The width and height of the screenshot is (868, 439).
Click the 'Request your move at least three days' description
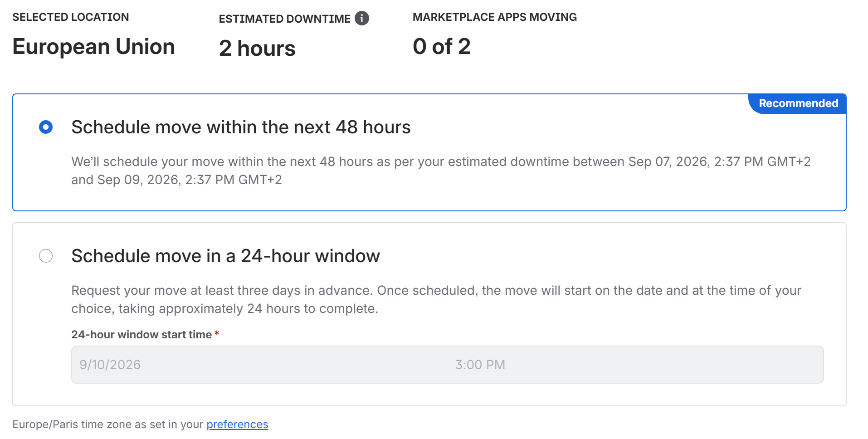pos(436,299)
